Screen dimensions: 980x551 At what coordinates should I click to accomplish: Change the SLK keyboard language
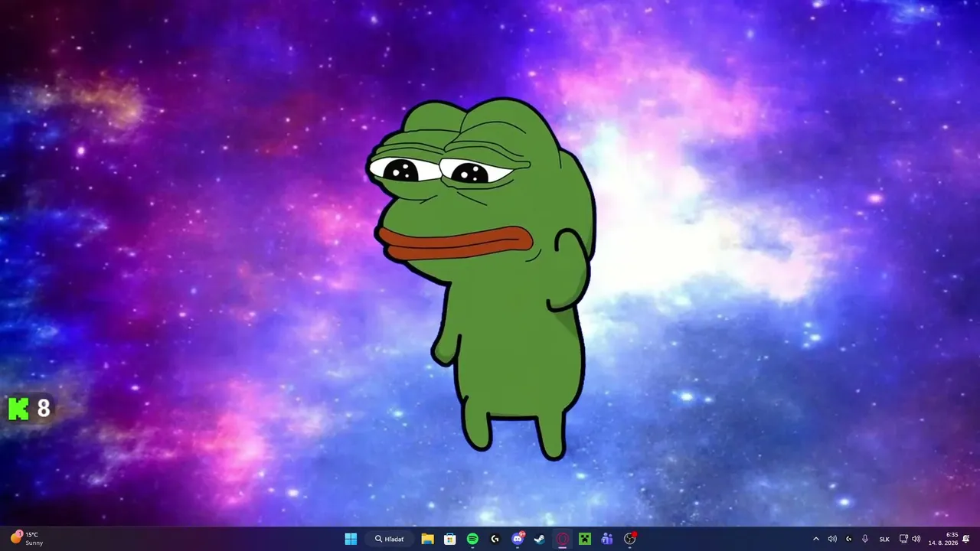884,539
